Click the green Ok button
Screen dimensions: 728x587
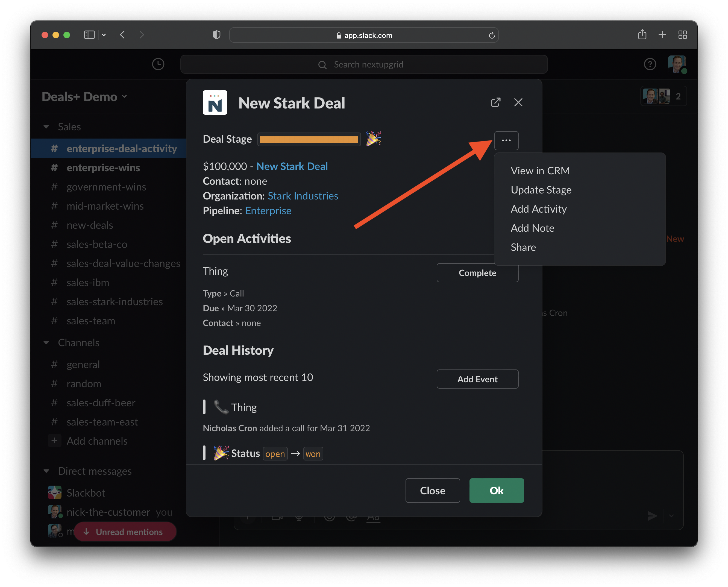496,490
